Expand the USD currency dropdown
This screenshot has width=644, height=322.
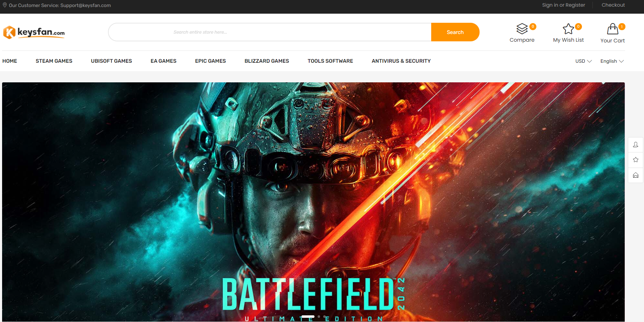pyautogui.click(x=583, y=61)
